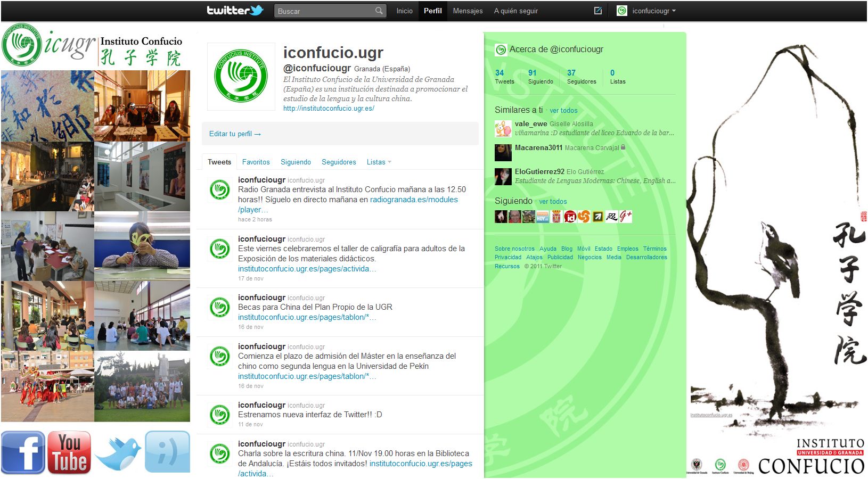Click the vale_ewe username
Image resolution: width=868 pixels, height=479 pixels.
(x=531, y=123)
